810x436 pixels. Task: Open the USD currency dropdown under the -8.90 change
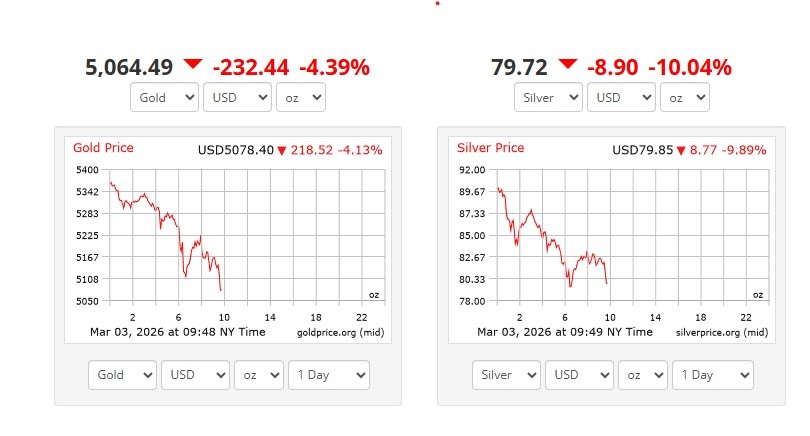[x=621, y=98]
